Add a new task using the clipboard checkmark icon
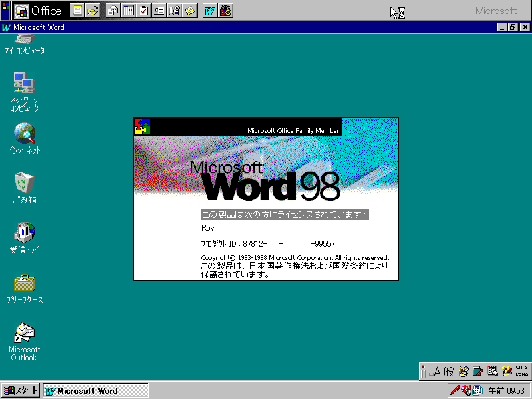The height and width of the screenshot is (399, 532). tap(142, 11)
